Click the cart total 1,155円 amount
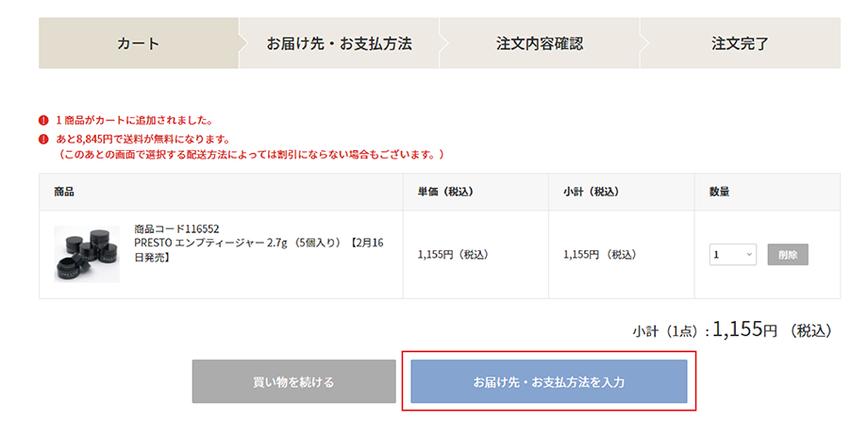868x438 pixels. pos(744,329)
